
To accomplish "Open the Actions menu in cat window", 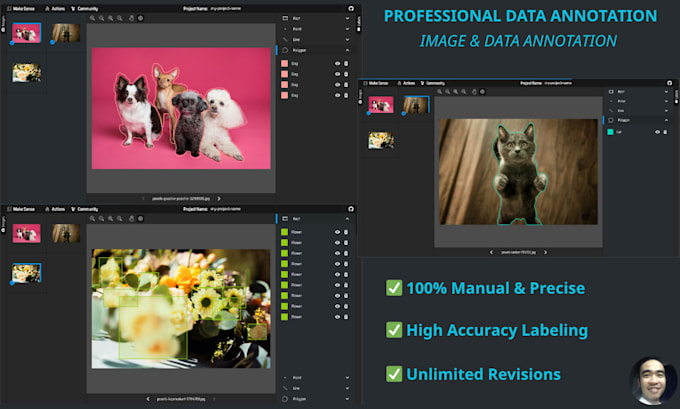I will point(407,83).
